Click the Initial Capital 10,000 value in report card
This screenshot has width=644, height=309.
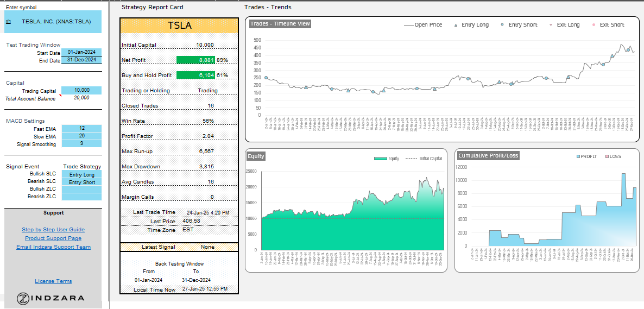tap(205, 45)
